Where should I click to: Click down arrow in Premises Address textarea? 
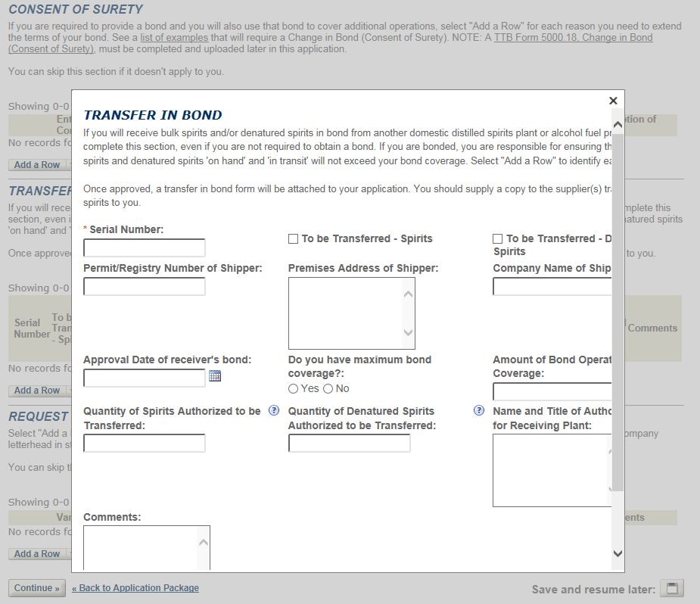[x=408, y=332]
